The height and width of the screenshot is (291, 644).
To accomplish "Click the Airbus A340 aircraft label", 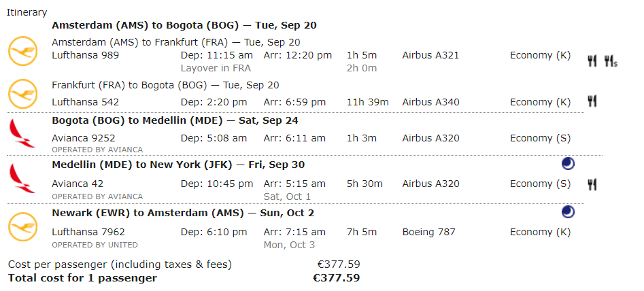I will point(431,102).
